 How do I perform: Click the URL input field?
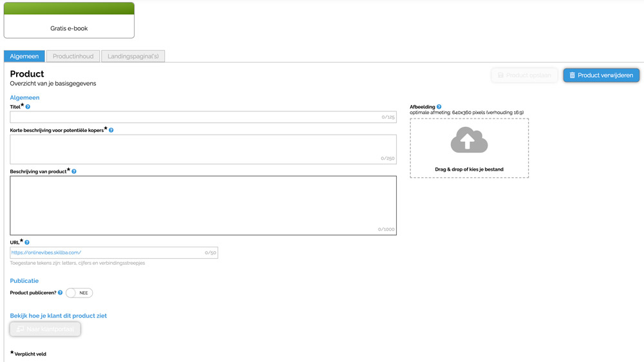pyautogui.click(x=114, y=252)
